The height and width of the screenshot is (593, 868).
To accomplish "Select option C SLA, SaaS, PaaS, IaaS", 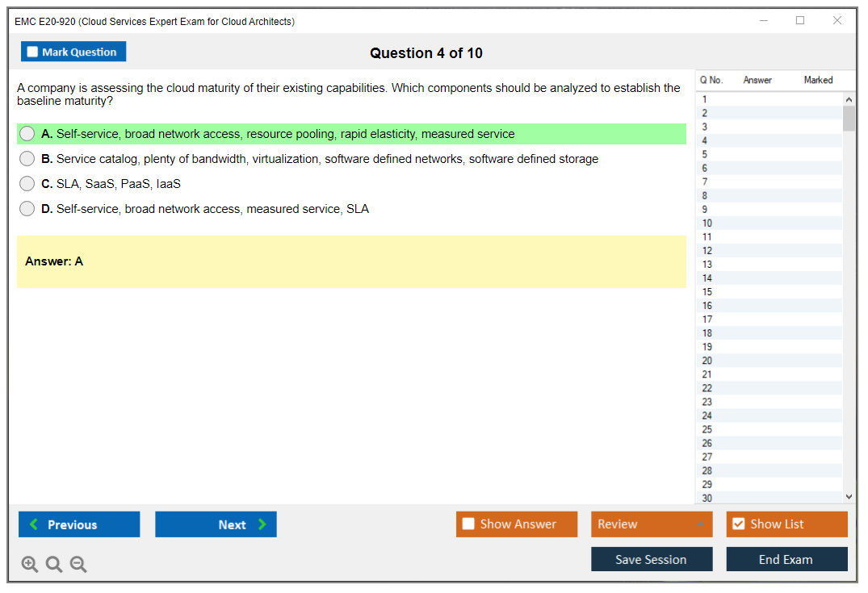I will point(27,184).
